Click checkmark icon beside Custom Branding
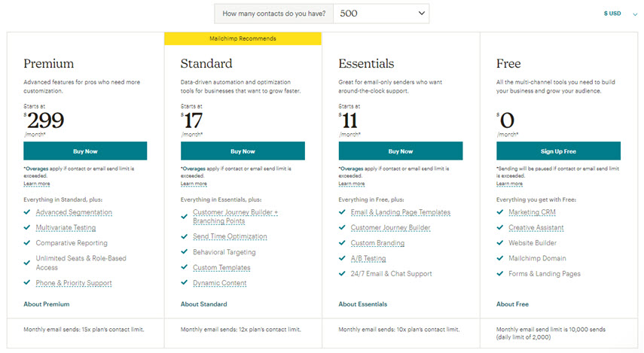644x353 pixels. (342, 242)
